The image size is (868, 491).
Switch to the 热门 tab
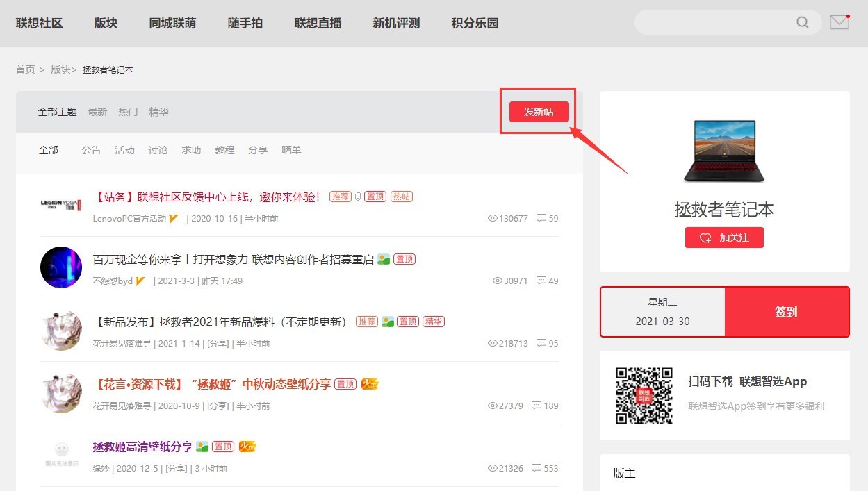tap(128, 112)
